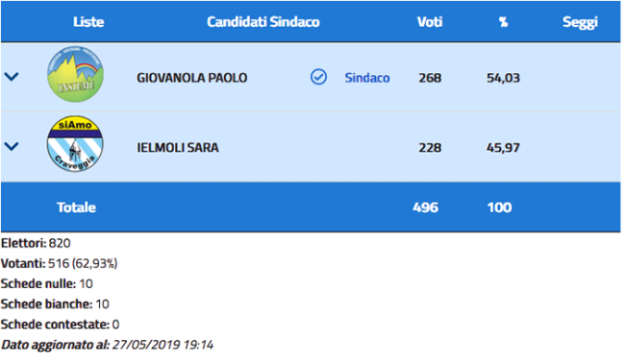Click the Dato aggiornato timestamp
Image resolution: width=625 pixels, height=364 pixels.
click(x=108, y=345)
